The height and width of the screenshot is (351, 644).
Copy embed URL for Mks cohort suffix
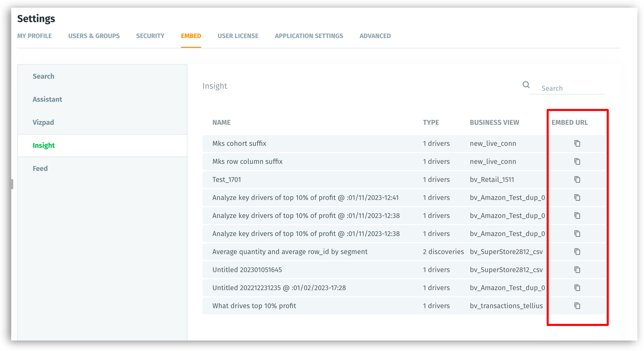[577, 143]
